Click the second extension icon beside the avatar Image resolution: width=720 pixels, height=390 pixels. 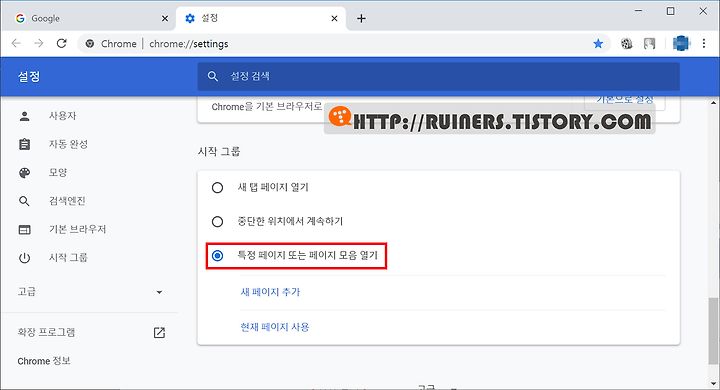coord(649,44)
